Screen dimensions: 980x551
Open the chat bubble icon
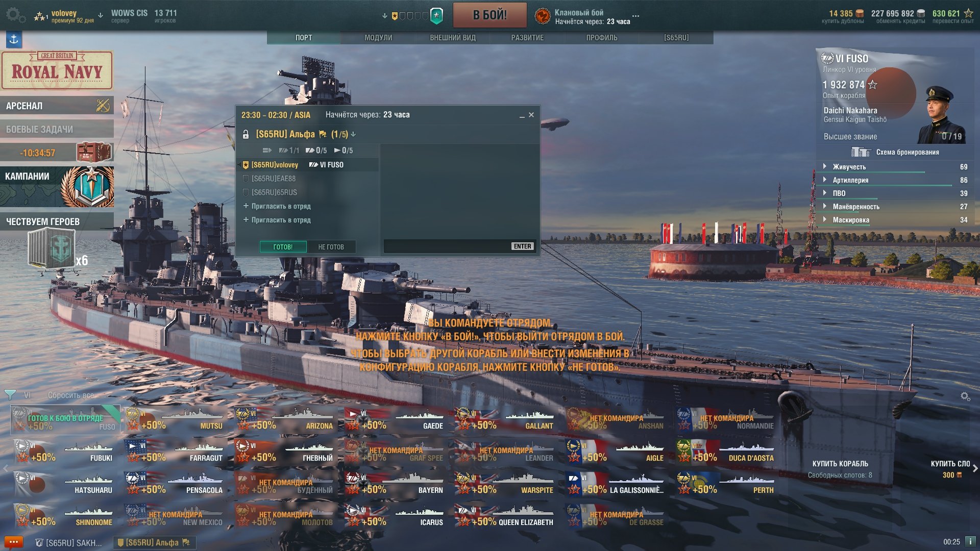[13, 542]
